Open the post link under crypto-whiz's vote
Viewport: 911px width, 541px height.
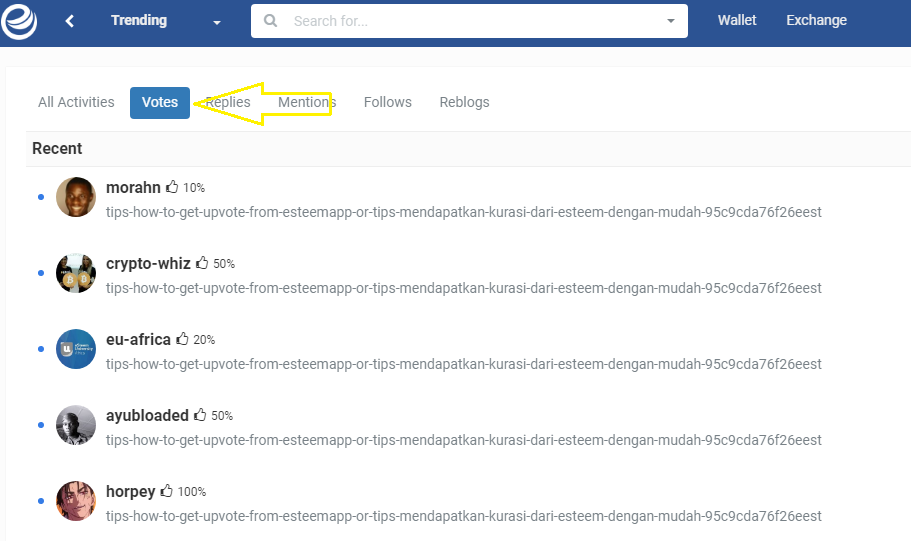click(x=464, y=288)
